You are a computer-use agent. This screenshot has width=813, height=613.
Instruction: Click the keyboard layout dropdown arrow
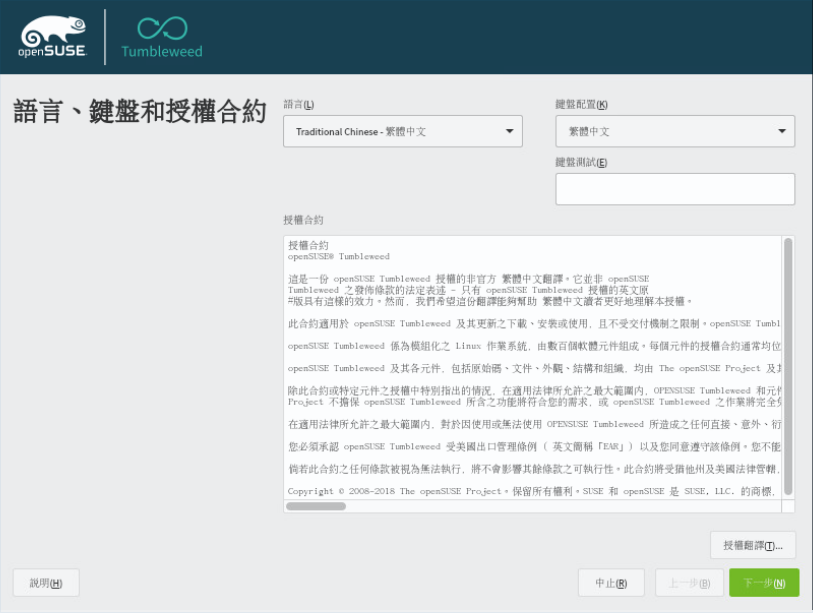click(782, 131)
